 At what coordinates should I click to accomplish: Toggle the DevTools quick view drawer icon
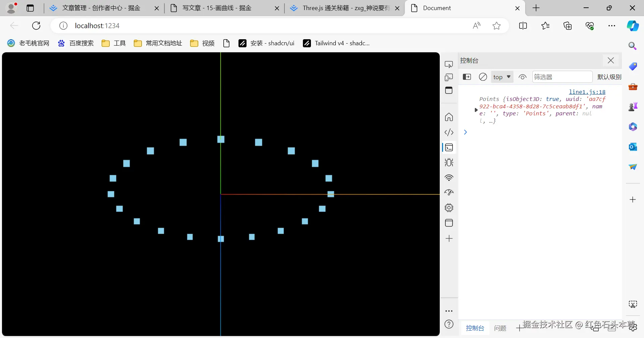pos(449,90)
